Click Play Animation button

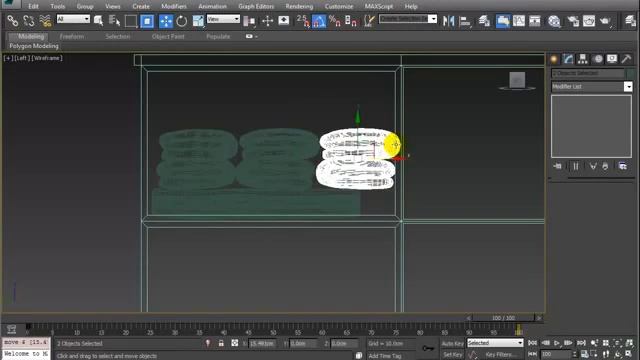[557, 343]
